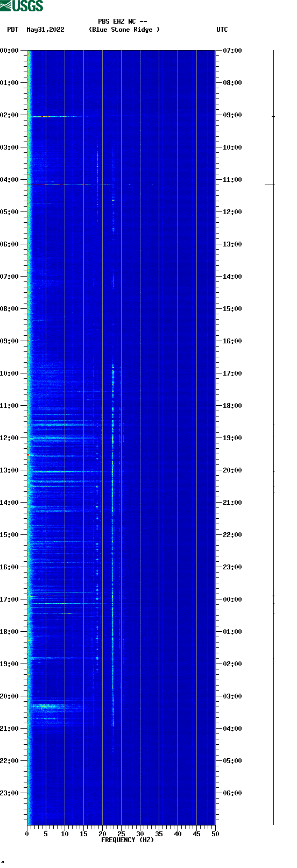Click the 30 Hz frequency tick label
The height and width of the screenshot is (868, 297).
(x=140, y=834)
